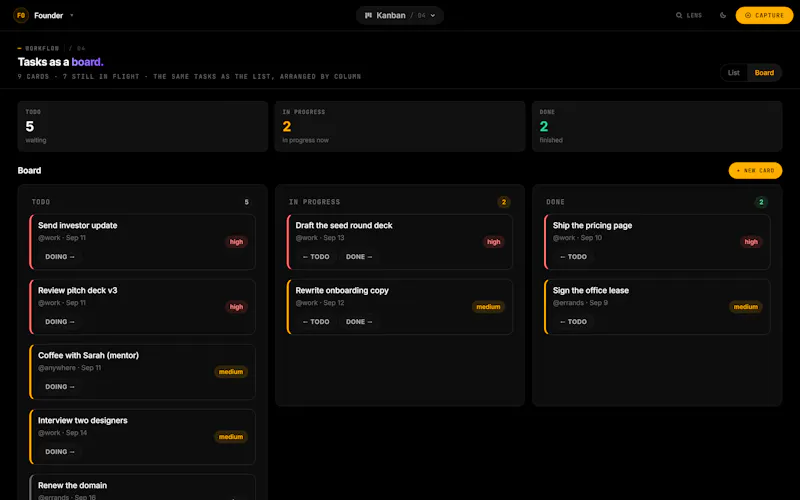Click medium badge on Interview two designers
Image resolution: width=800 pixels, height=500 pixels.
point(231,437)
